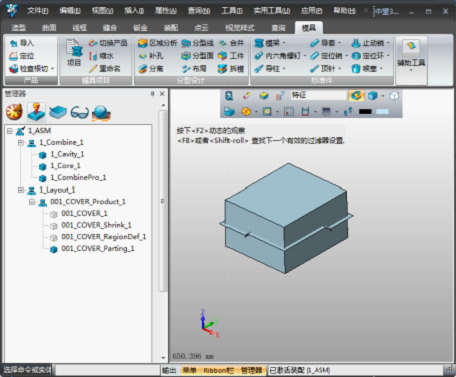Toggle the 输出 panel button in status bar
Image resolution: width=456 pixels, height=377 pixels.
click(169, 370)
